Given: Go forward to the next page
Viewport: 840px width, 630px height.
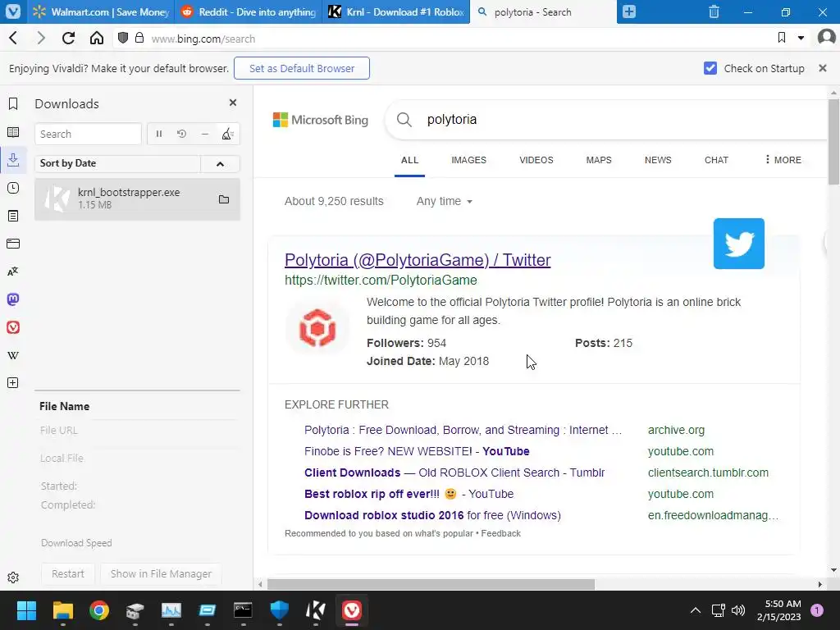Looking at the screenshot, I should (41, 38).
